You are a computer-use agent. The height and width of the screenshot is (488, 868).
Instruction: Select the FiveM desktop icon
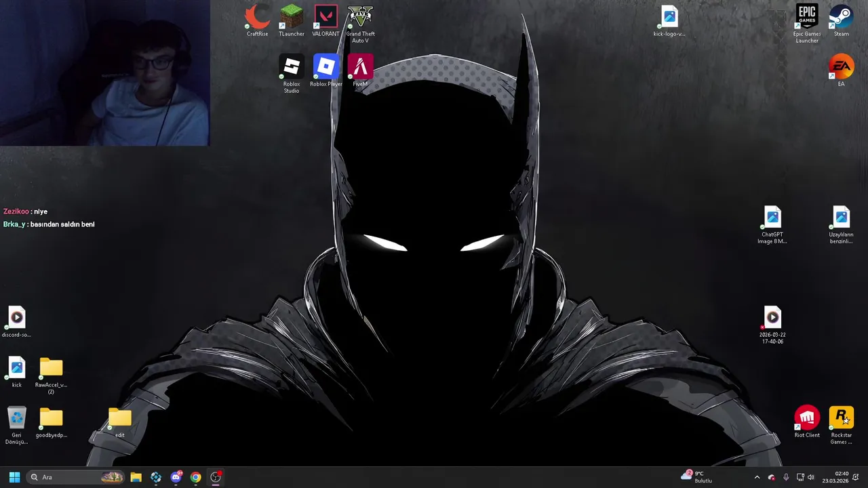[360, 71]
